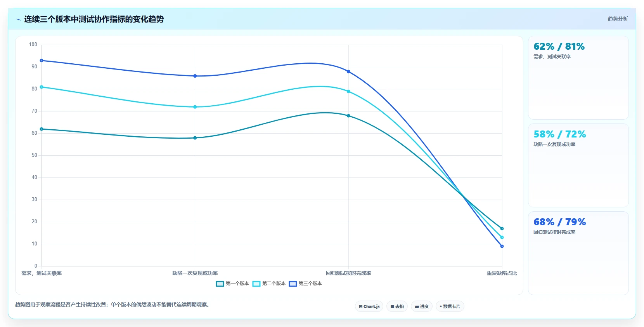This screenshot has width=644, height=327.
Task: Click the 68% / 79% stat card value
Action: [x=559, y=222]
